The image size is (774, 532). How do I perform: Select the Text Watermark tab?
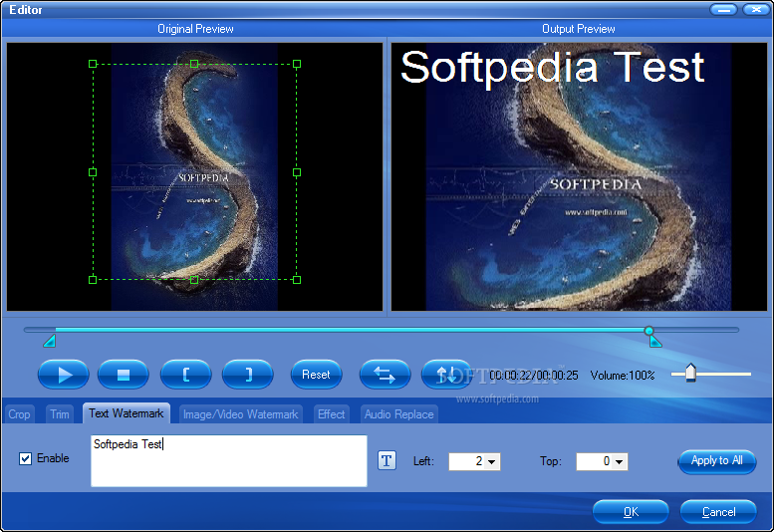click(127, 413)
